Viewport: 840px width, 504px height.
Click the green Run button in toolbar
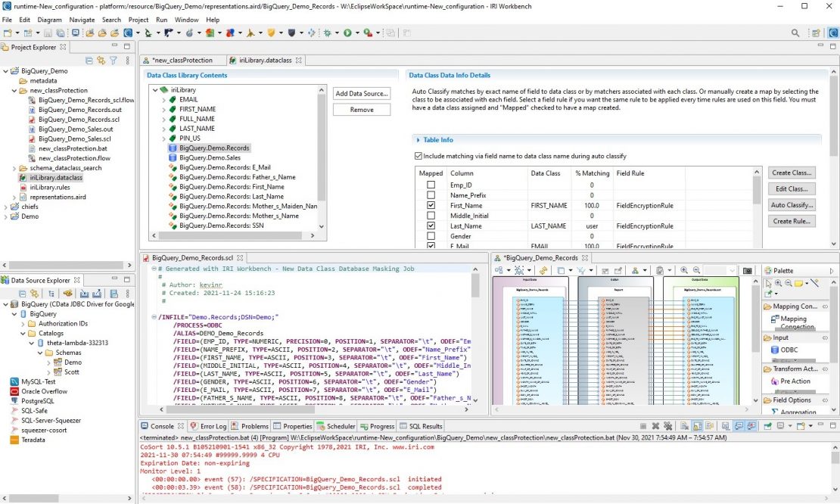tap(347, 33)
